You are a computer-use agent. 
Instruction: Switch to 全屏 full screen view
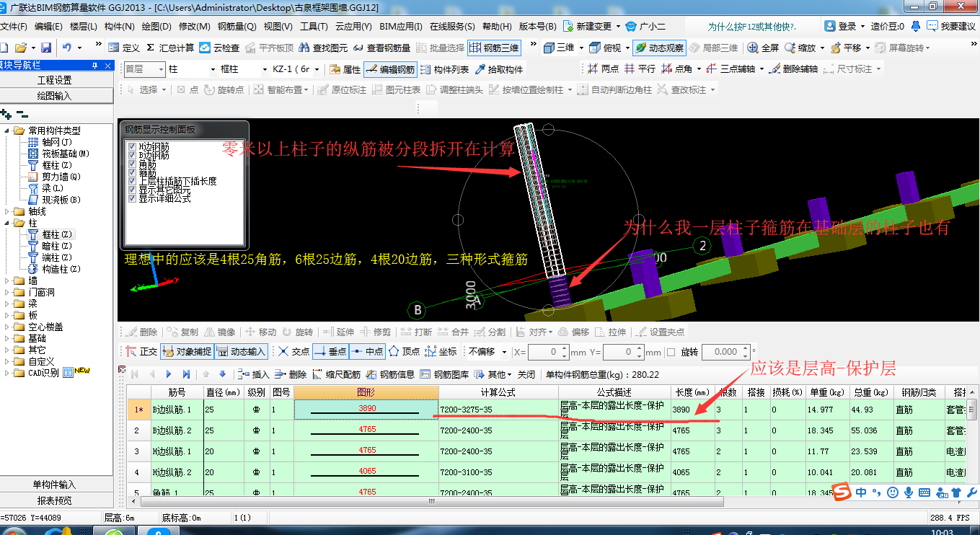[763, 48]
